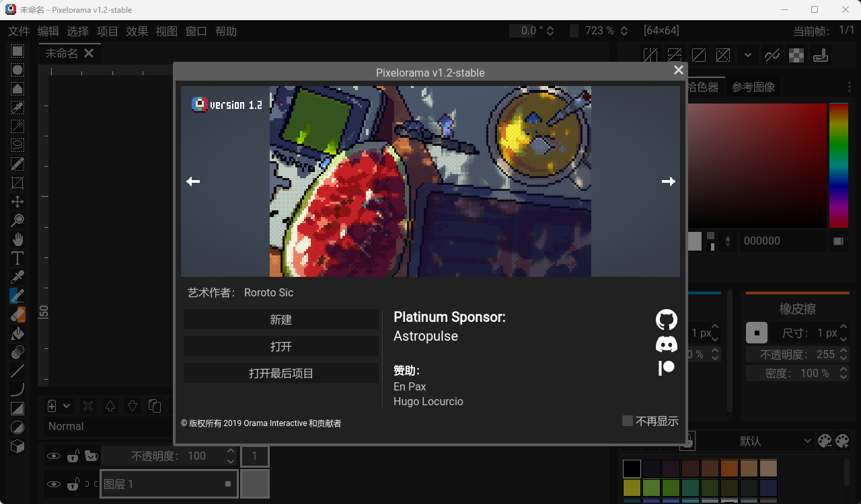
Task: Toggle alpha lock checkerboard icon
Action: (796, 55)
